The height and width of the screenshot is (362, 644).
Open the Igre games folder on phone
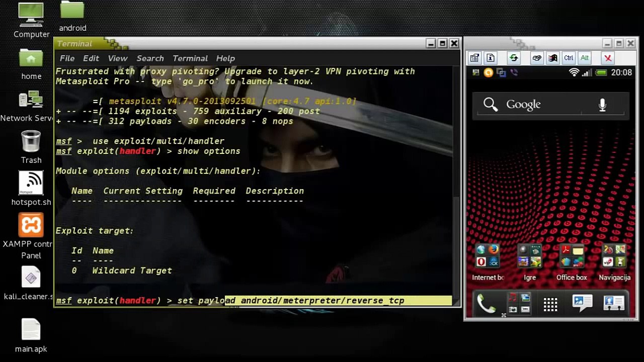tap(530, 256)
